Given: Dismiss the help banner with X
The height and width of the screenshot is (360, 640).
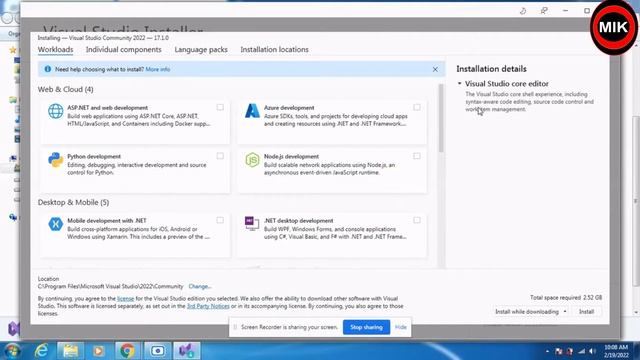Looking at the screenshot, I should (x=435, y=69).
